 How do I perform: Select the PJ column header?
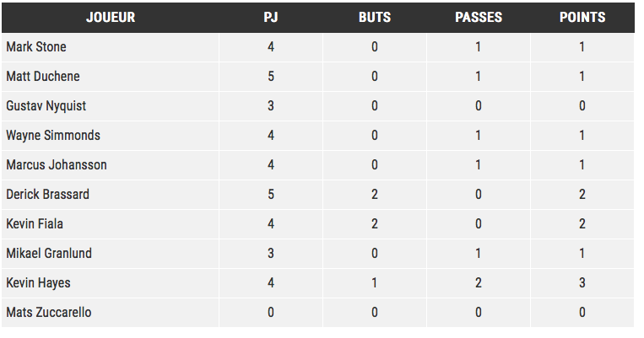pyautogui.click(x=271, y=17)
